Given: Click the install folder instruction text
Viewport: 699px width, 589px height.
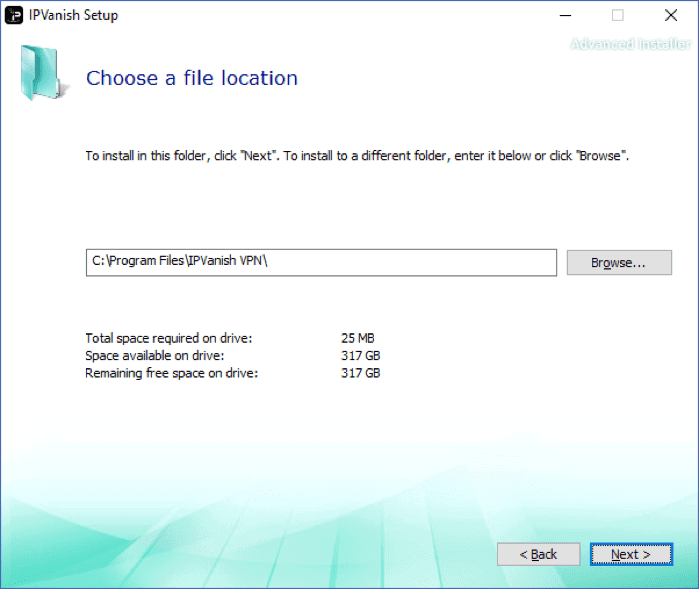Looking at the screenshot, I should tap(357, 156).
